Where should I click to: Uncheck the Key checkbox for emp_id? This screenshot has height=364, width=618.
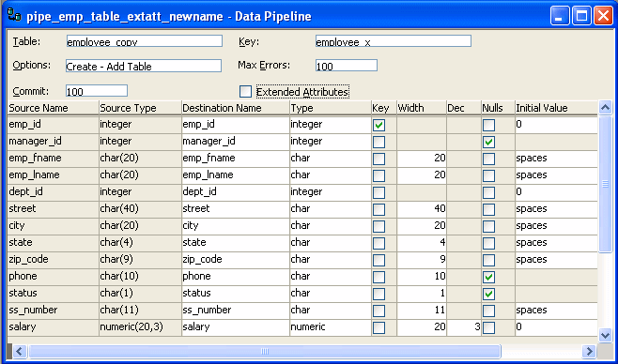(379, 125)
